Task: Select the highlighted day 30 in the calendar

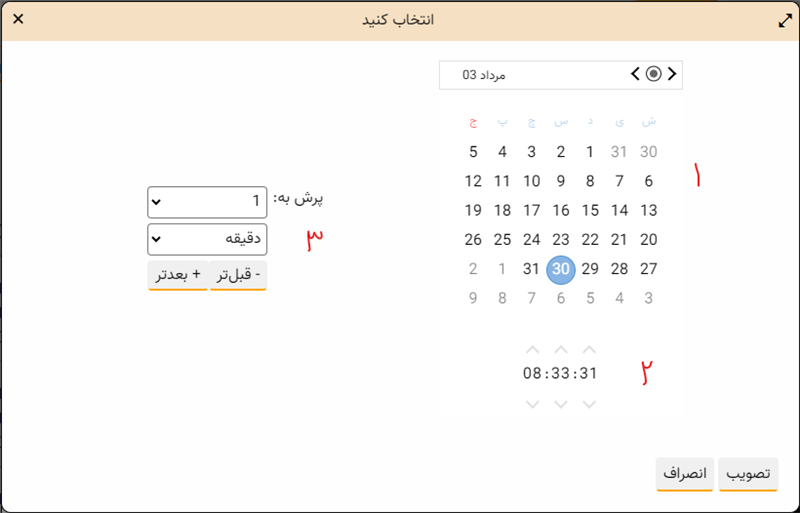Action: 561,269
